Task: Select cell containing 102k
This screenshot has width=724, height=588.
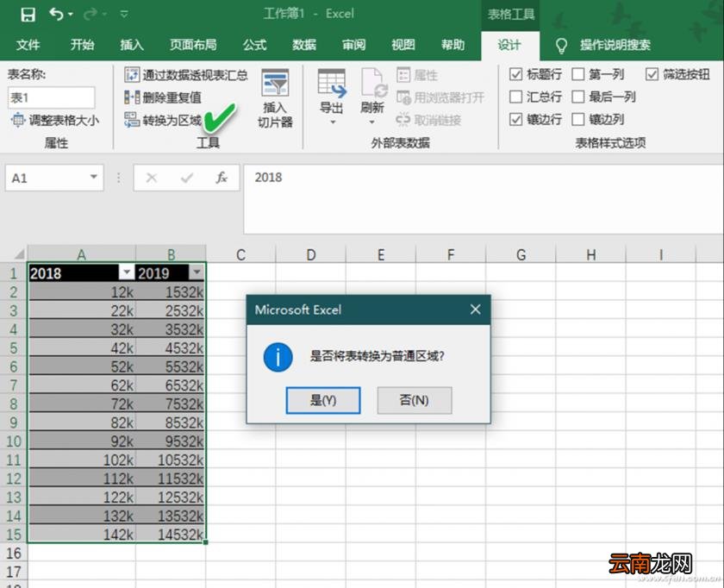Action: point(82,460)
